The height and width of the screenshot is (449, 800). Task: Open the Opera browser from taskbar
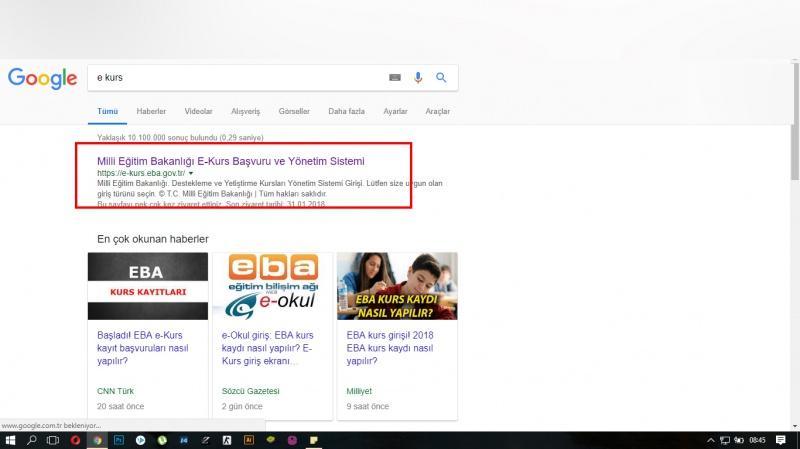pyautogui.click(x=75, y=440)
